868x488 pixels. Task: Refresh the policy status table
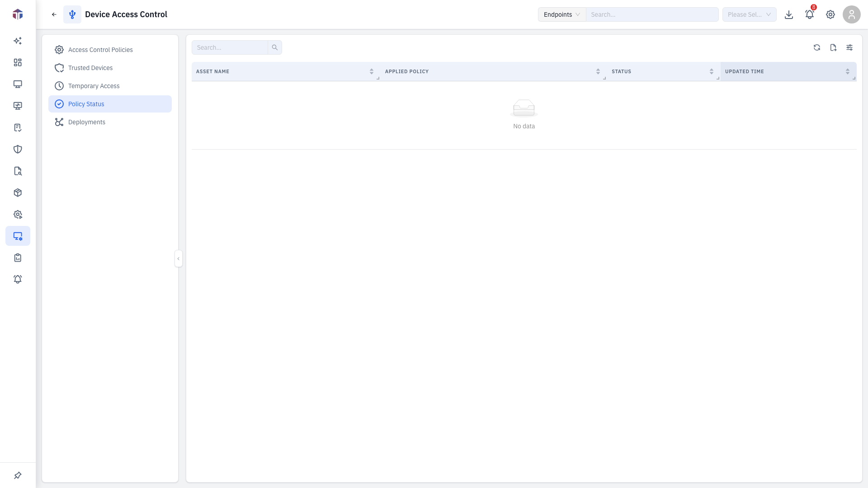[817, 47]
